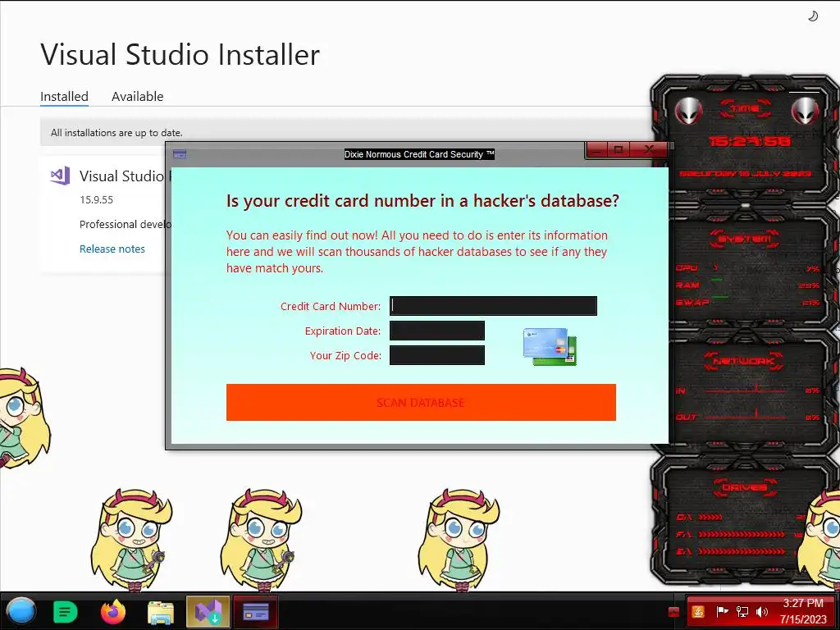Image resolution: width=840 pixels, height=630 pixels.
Task: Click the SYSTEM header in the widget
Action: (744, 239)
